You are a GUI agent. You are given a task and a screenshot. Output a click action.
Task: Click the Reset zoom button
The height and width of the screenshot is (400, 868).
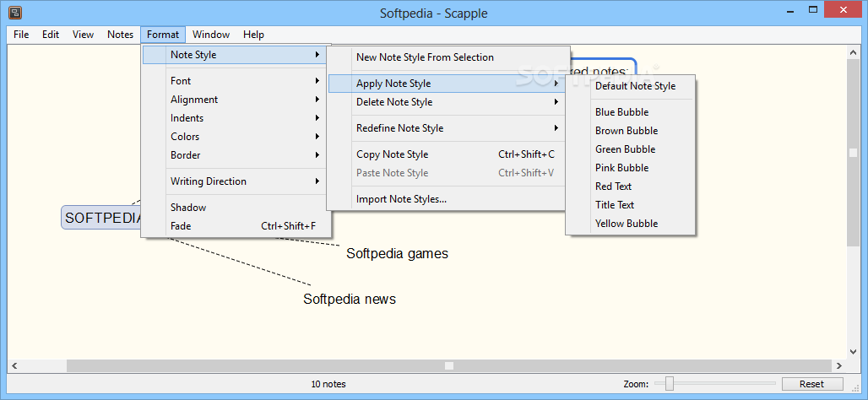coord(812,384)
